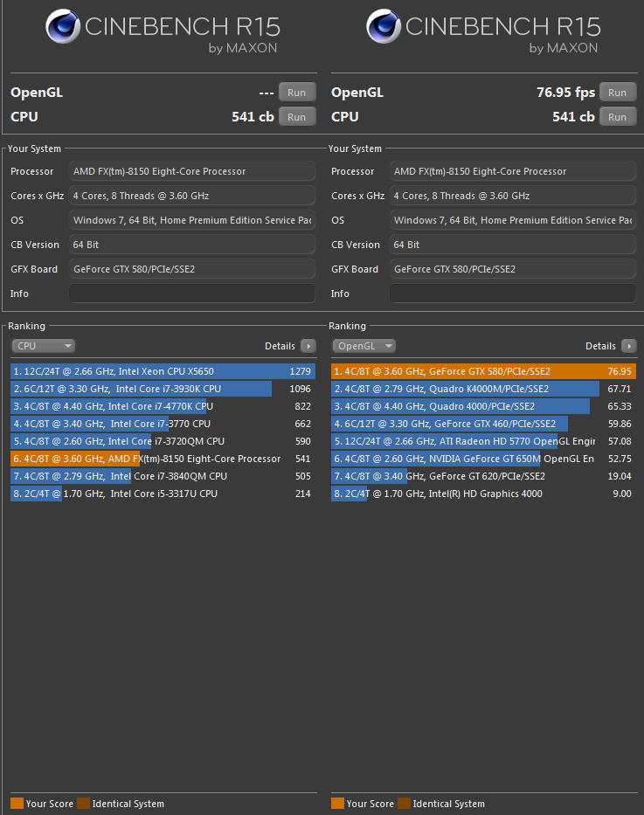Run the OpenGL test showing 76.95 fps
The height and width of the screenshot is (815, 644).
(x=618, y=93)
